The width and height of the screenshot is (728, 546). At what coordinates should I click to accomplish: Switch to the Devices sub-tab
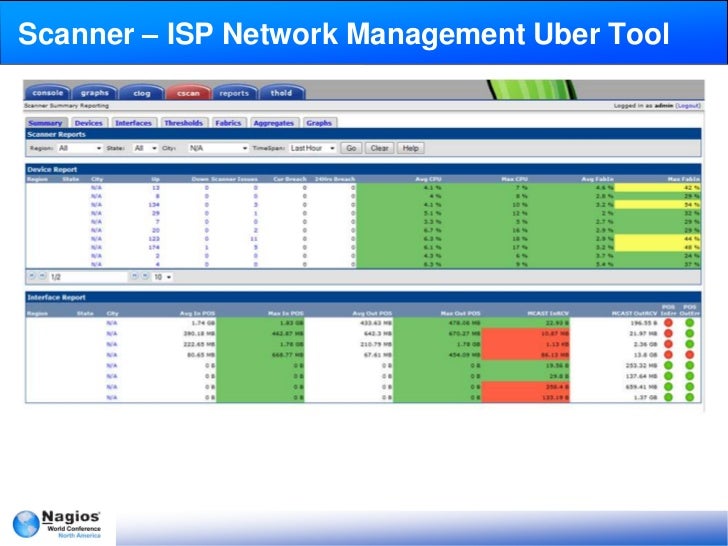(x=89, y=123)
